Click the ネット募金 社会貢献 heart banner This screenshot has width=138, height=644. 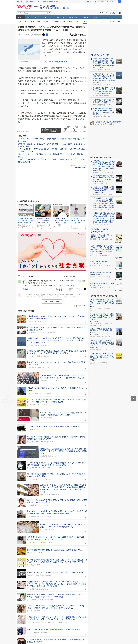[x=52, y=251]
